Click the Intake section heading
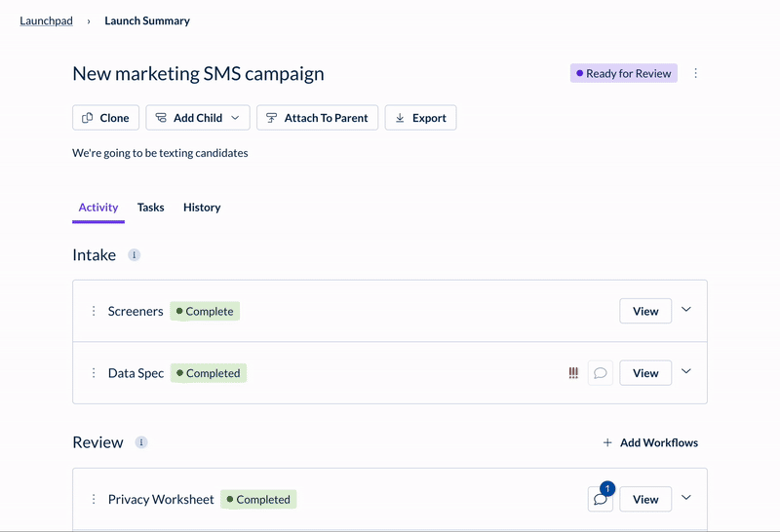780x532 pixels. pyautogui.click(x=94, y=255)
